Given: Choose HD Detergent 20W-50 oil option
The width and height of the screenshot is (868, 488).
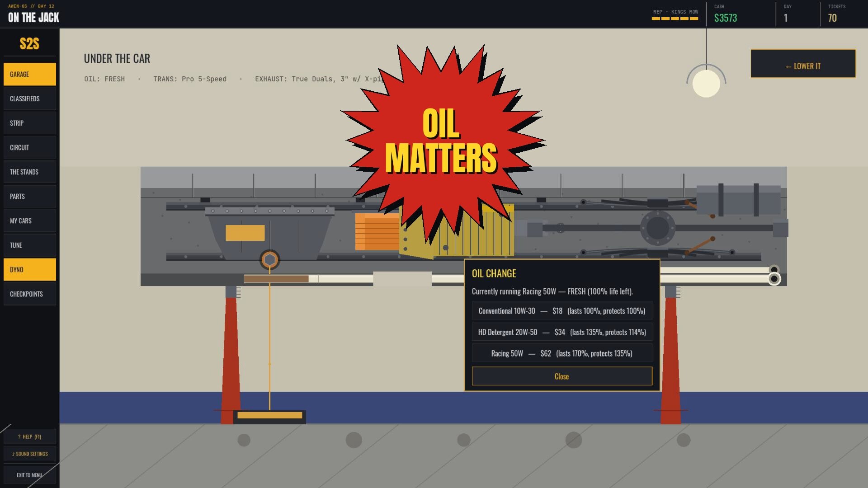Looking at the screenshot, I should click(562, 332).
